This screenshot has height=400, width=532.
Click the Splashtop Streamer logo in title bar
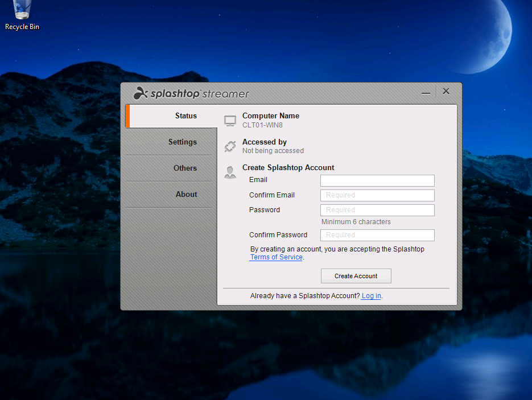pos(191,94)
